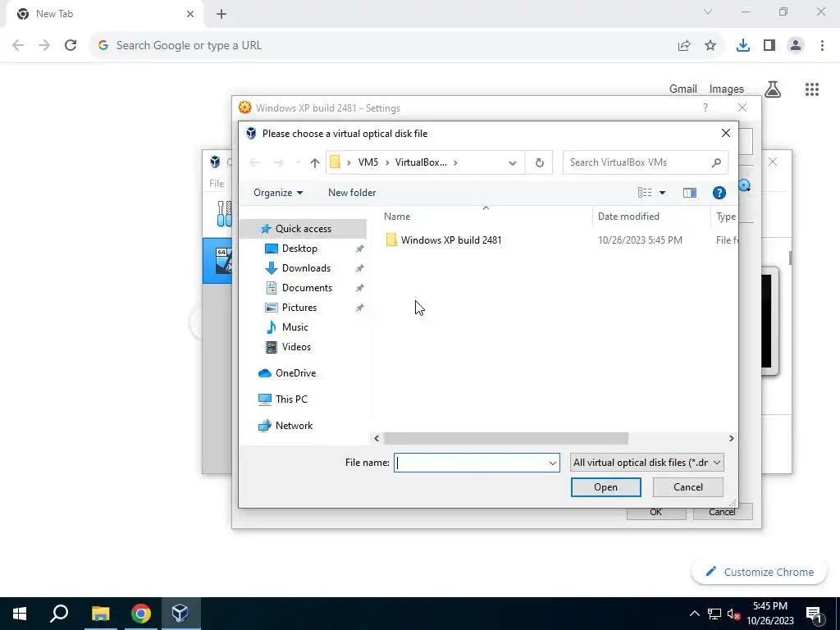840x630 pixels.
Task: Open Images link
Action: [x=727, y=89]
